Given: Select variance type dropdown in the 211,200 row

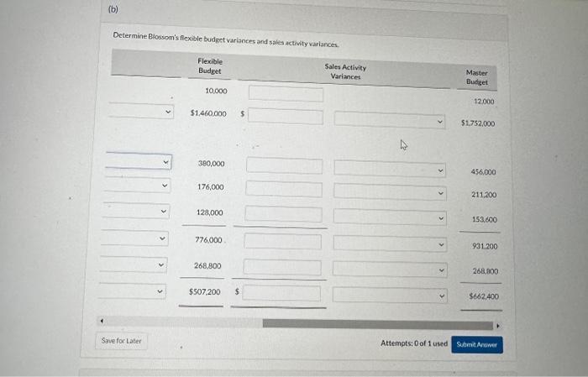Looking at the screenshot, I should pos(390,192).
